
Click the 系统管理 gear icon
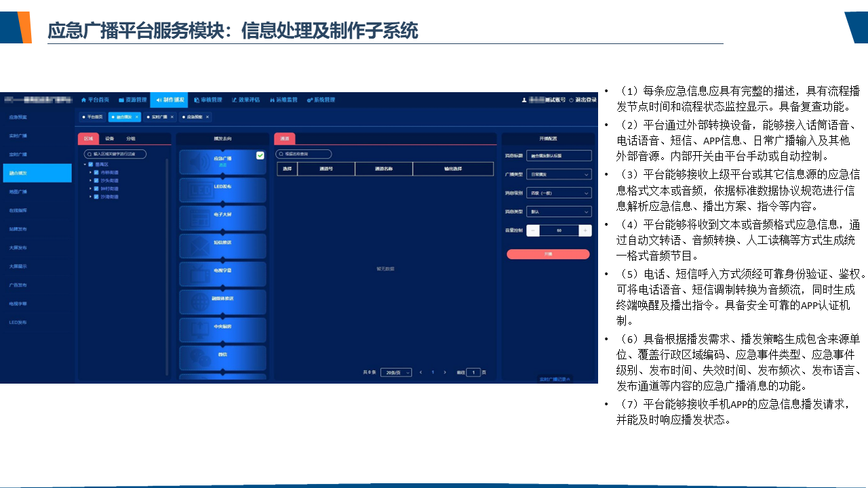(x=309, y=100)
